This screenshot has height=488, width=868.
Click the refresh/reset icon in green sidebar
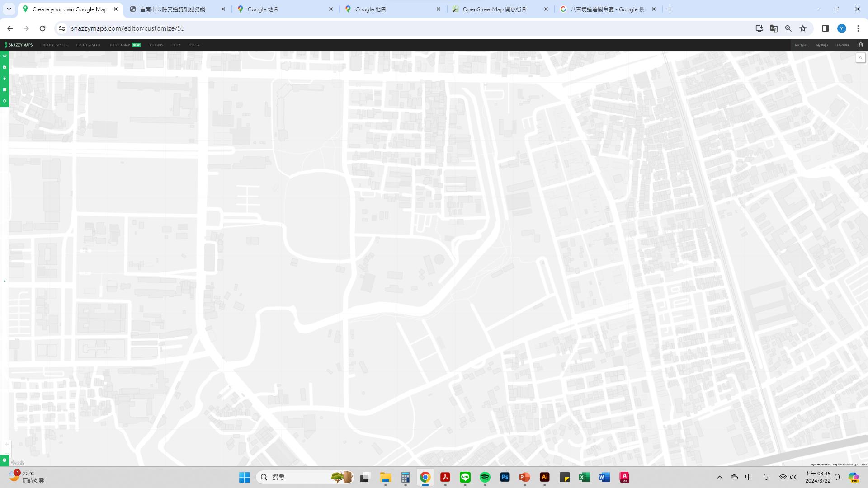point(5,101)
